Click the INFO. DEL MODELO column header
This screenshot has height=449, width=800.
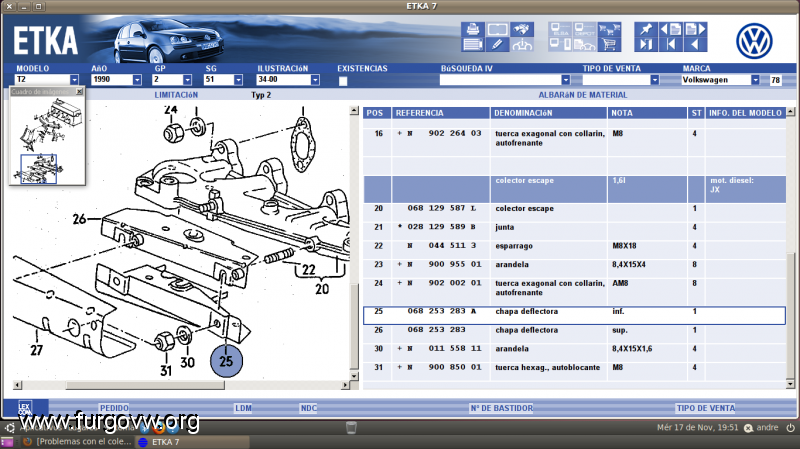[x=745, y=113]
